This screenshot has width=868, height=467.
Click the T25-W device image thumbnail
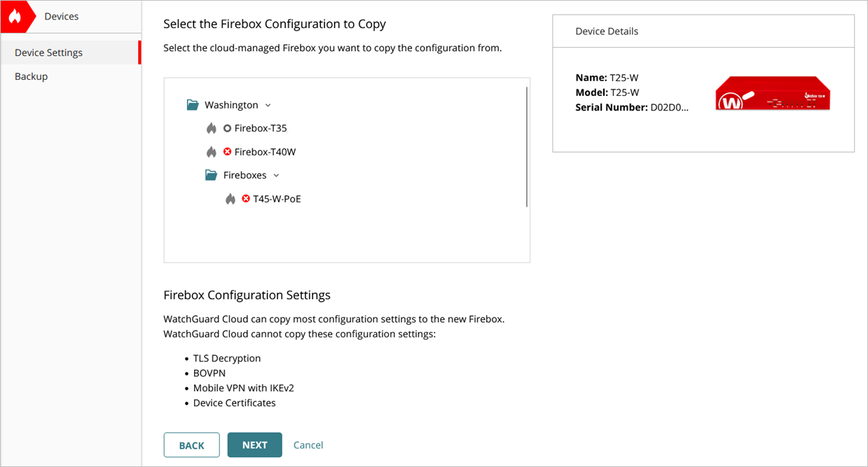773,93
